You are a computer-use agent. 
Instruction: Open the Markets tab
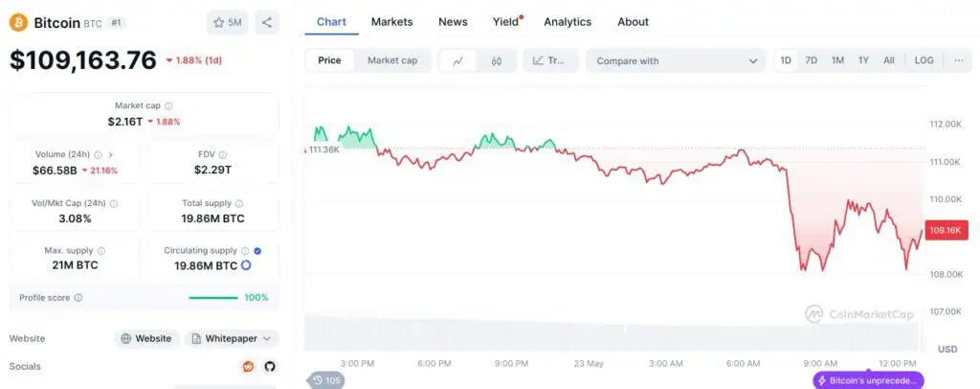(x=391, y=21)
